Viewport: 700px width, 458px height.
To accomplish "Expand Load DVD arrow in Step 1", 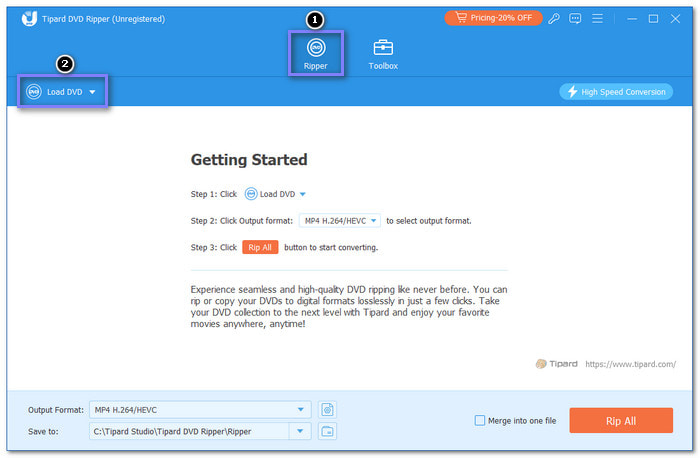I will (x=303, y=194).
